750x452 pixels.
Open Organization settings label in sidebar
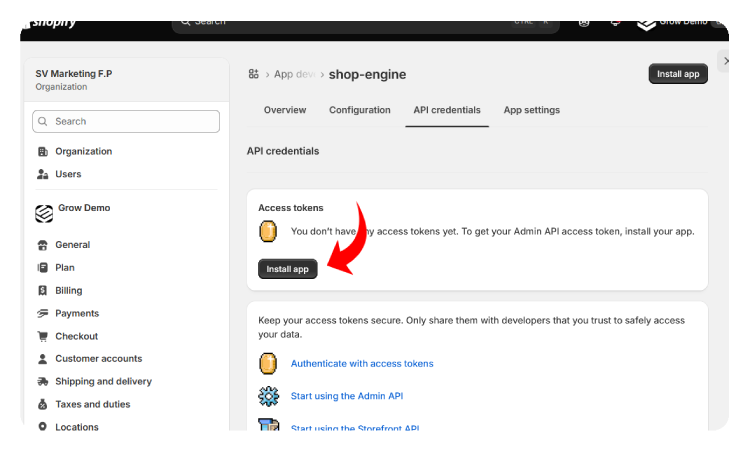[x=84, y=152]
